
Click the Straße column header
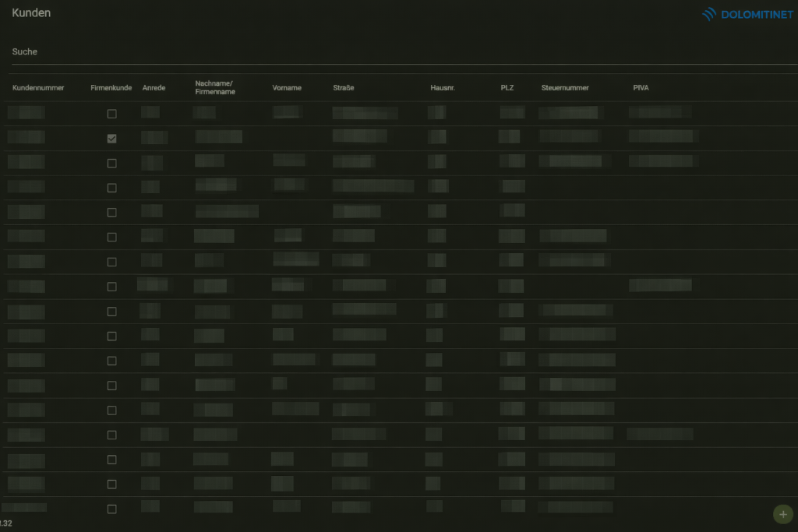click(343, 88)
